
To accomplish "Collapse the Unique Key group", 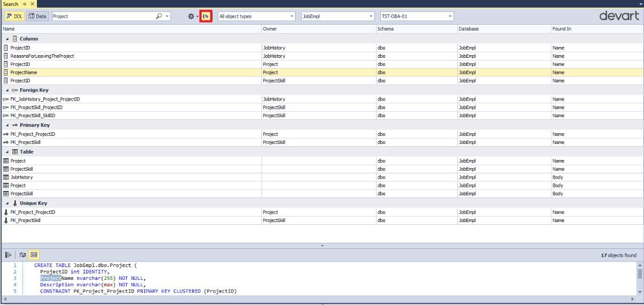I will (7, 203).
